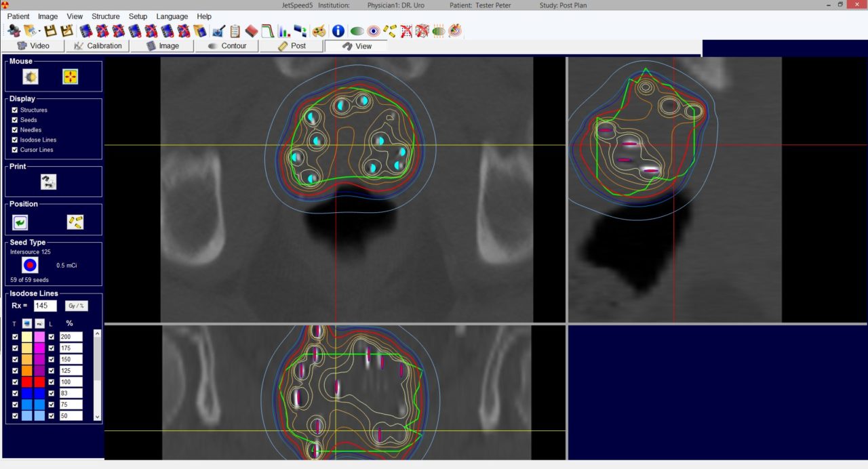The image size is (868, 469).
Task: Toggle the 200% isodose line label checkbox
Action: tap(52, 337)
